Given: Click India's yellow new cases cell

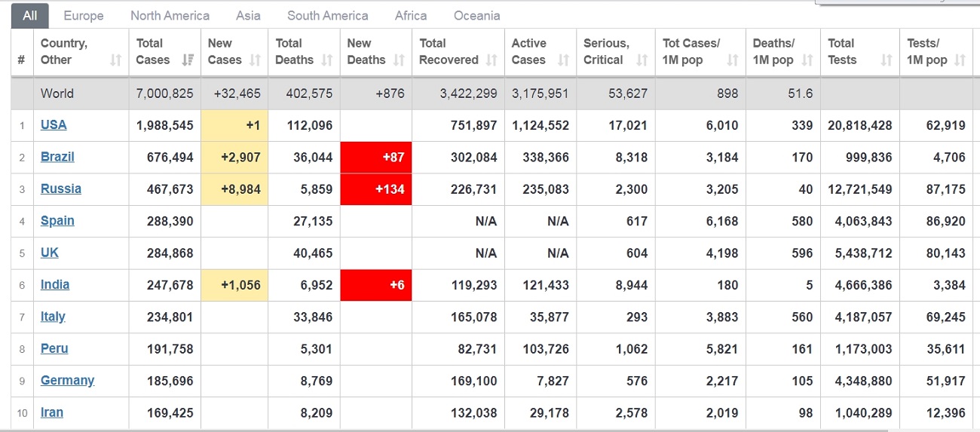Looking at the screenshot, I should [x=234, y=285].
